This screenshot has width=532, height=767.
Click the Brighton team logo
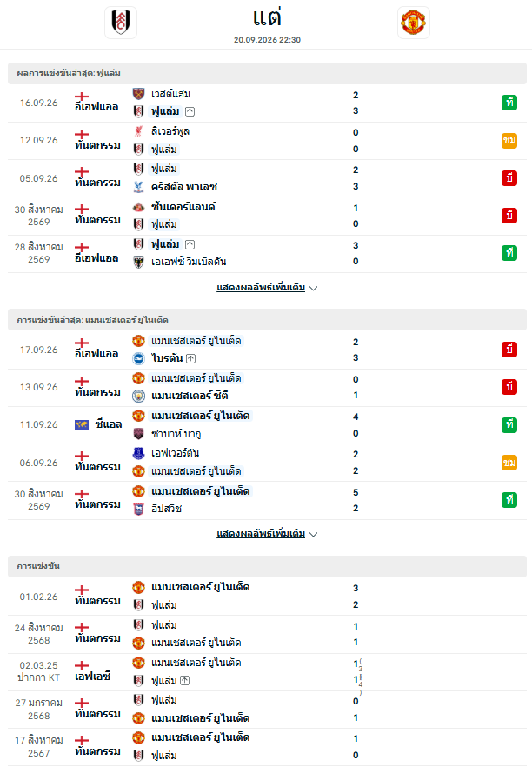139,358
